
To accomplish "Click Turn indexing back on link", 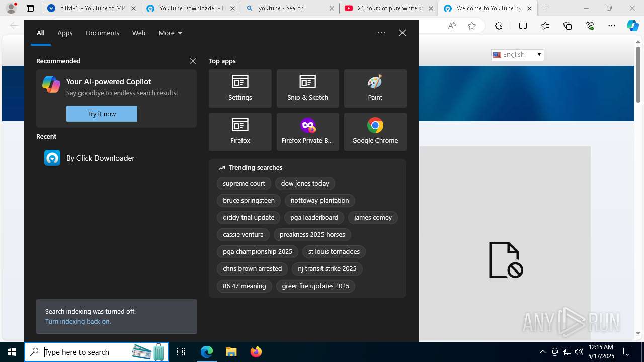I will (78, 321).
